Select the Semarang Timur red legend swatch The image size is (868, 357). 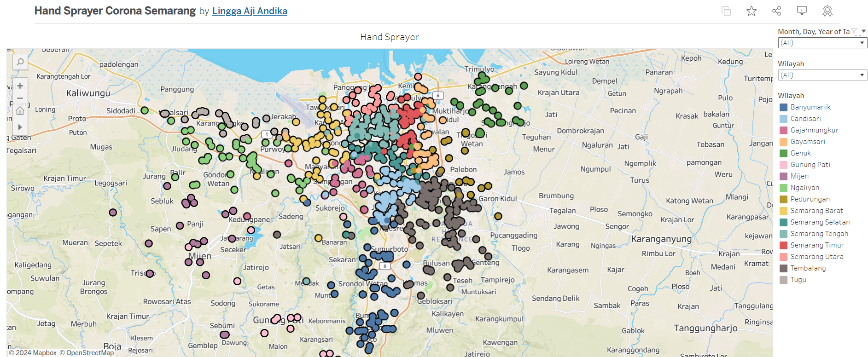(783, 245)
